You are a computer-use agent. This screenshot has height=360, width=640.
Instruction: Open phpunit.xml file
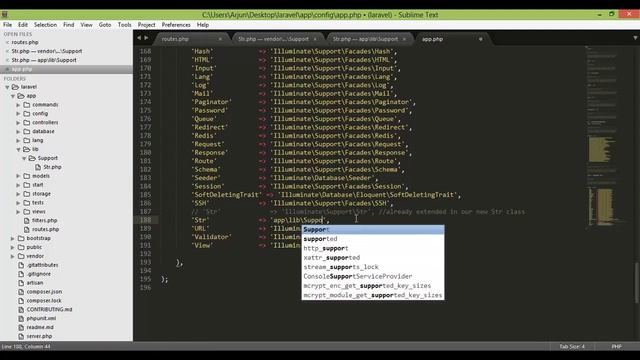tap(41, 319)
